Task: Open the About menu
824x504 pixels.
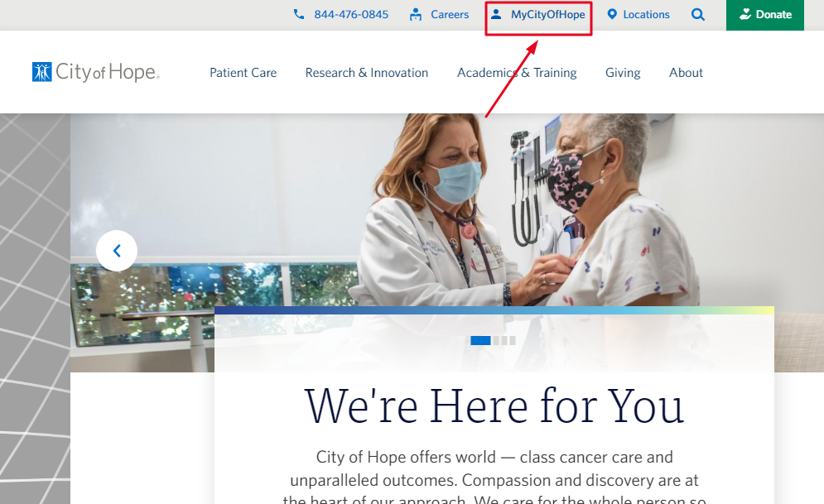Action: click(x=686, y=73)
